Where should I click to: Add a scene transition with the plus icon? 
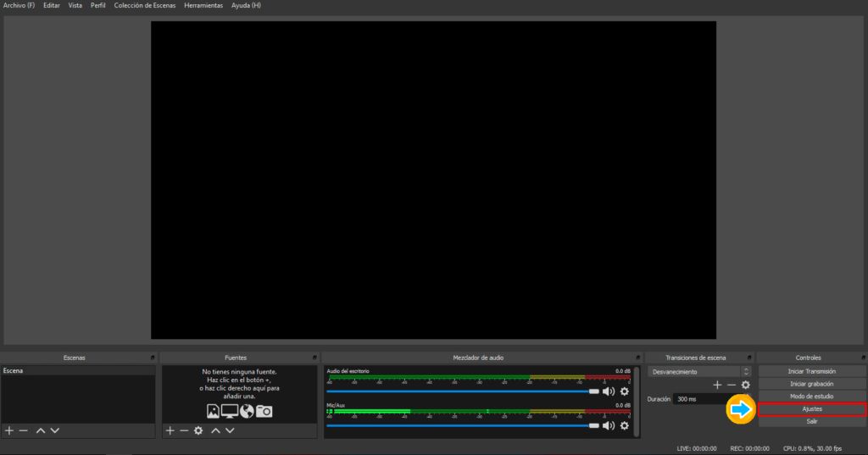coord(717,385)
